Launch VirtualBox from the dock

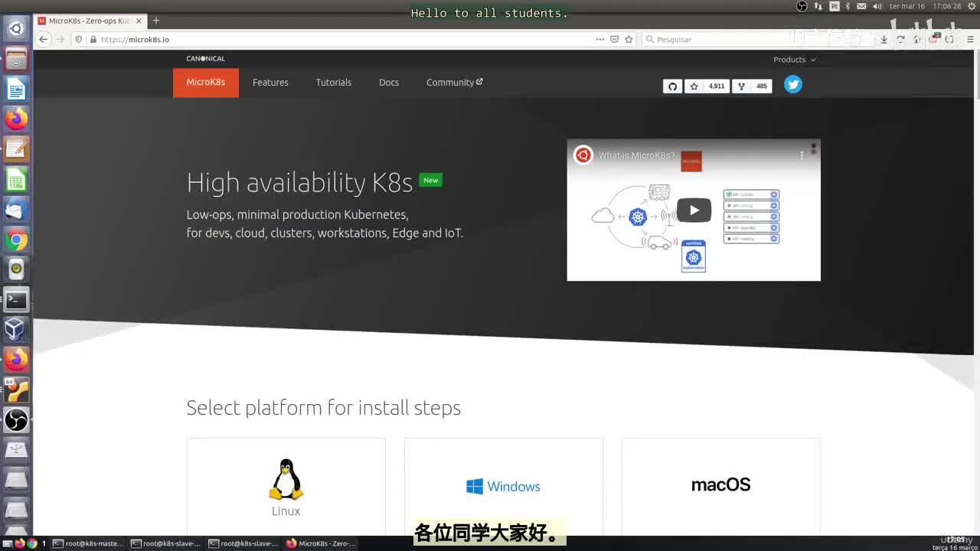(16, 329)
